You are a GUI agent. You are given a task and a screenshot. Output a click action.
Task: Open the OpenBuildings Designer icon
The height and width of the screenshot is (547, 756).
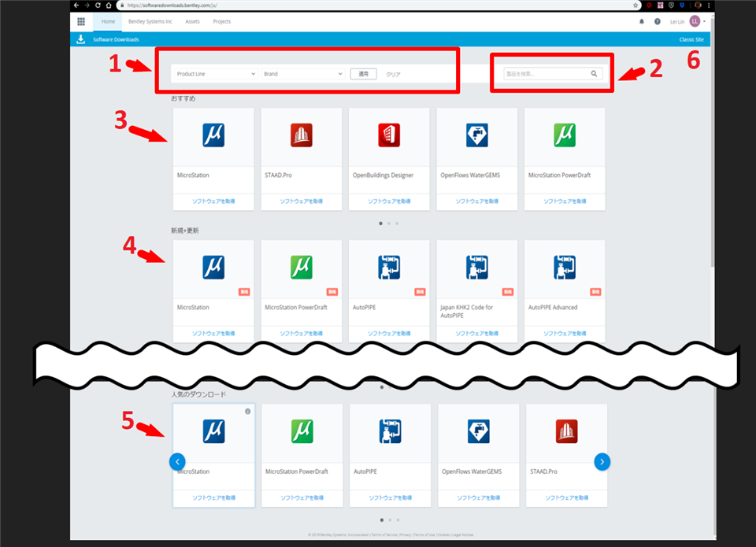click(389, 135)
